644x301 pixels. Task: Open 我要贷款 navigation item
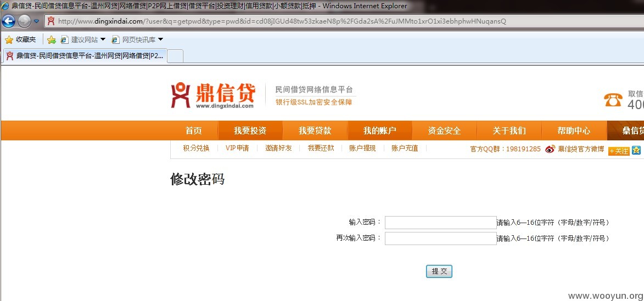tap(315, 131)
